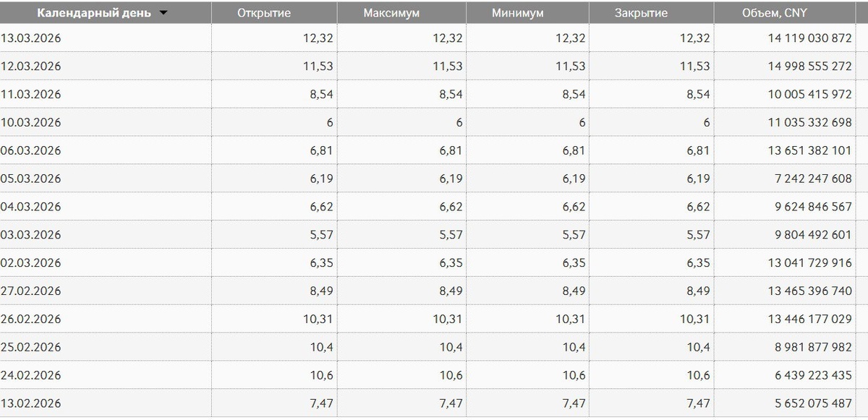The height and width of the screenshot is (420, 868).
Task: Click Открытие value for 11.03.2026
Action: [x=319, y=95]
